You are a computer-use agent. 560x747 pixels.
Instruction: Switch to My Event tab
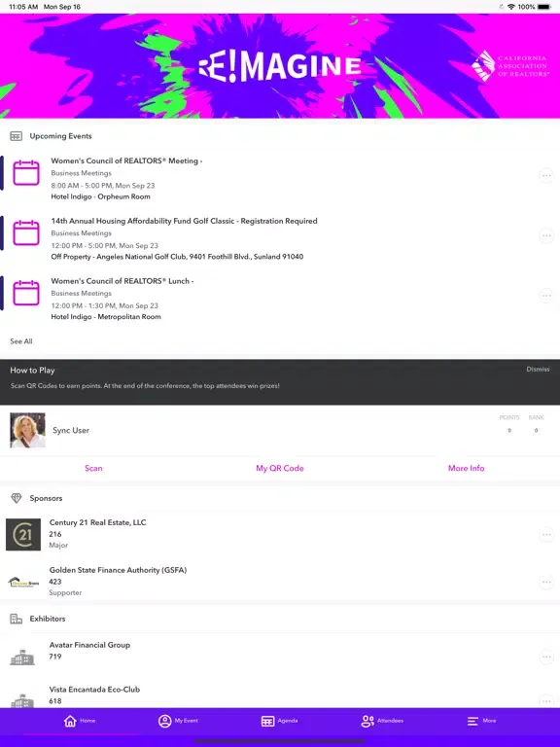click(178, 721)
